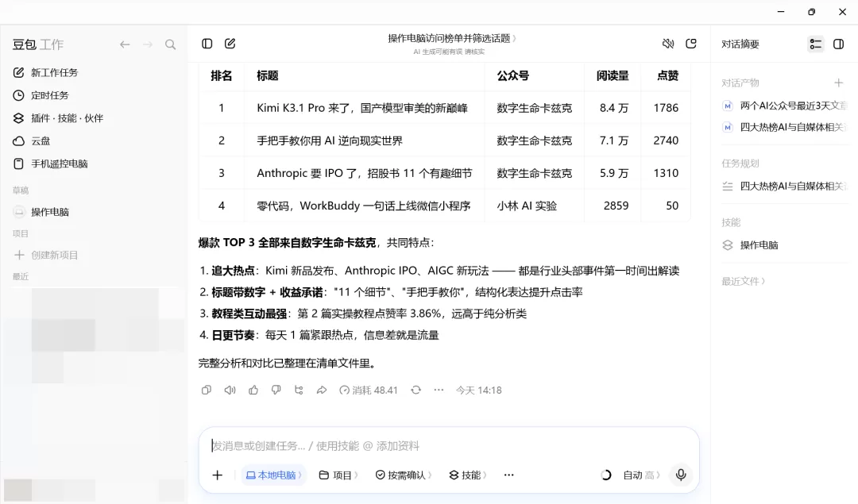Click the share conversation icon in header

point(691,44)
